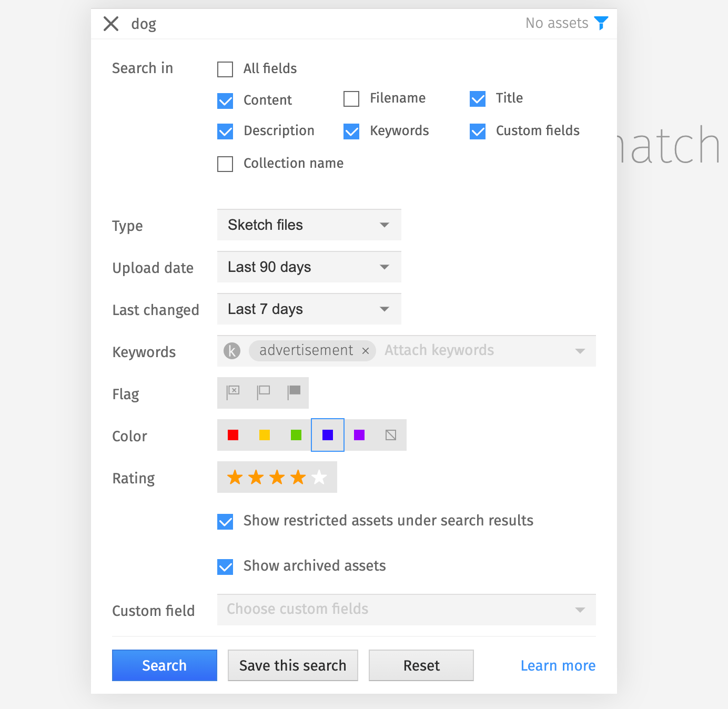Image resolution: width=728 pixels, height=709 pixels.
Task: Click the round 'k' keyword icon
Action: [x=232, y=351]
